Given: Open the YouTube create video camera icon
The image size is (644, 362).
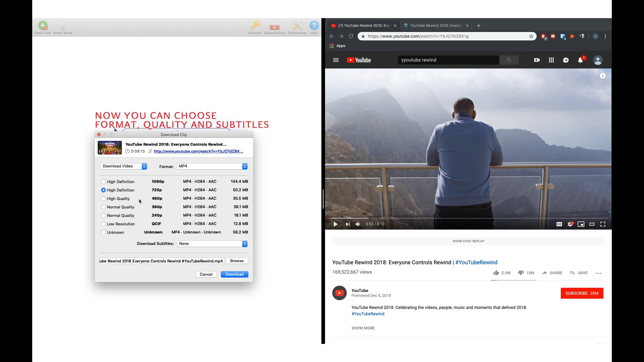Looking at the screenshot, I should point(537,60).
